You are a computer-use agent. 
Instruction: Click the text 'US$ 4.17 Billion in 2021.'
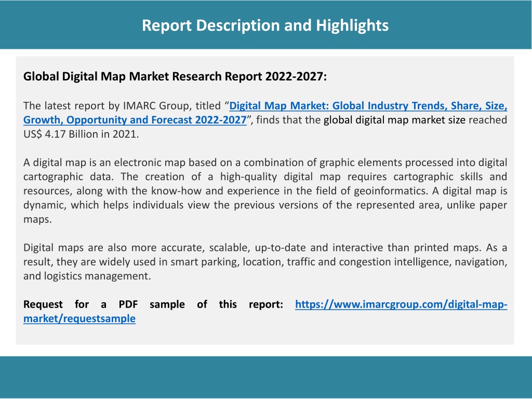pos(81,134)
